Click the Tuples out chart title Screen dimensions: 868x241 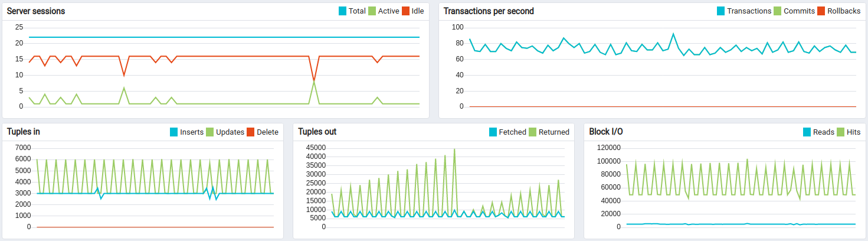point(317,132)
